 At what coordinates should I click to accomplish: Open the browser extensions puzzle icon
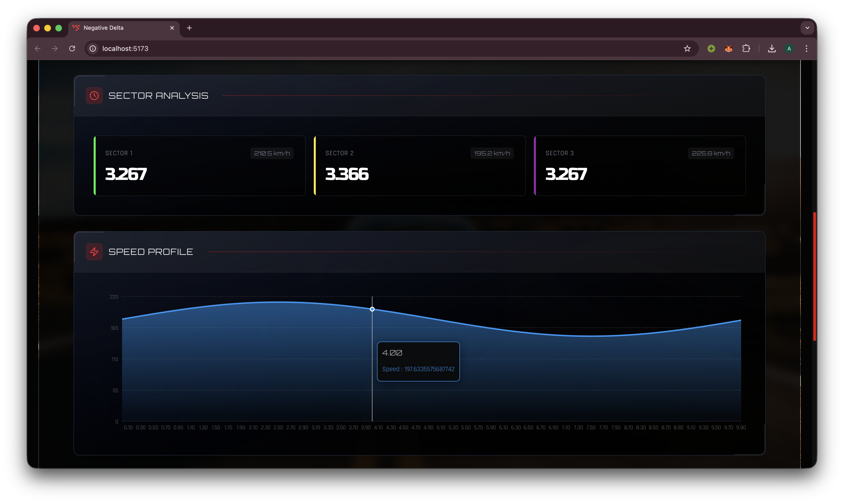tap(746, 49)
